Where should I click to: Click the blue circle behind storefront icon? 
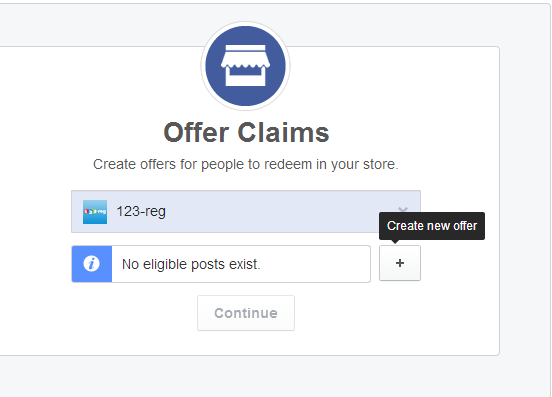245,66
